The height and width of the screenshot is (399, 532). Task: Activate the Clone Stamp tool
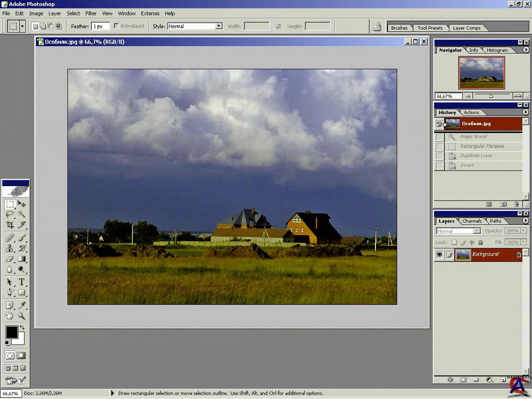point(10,248)
